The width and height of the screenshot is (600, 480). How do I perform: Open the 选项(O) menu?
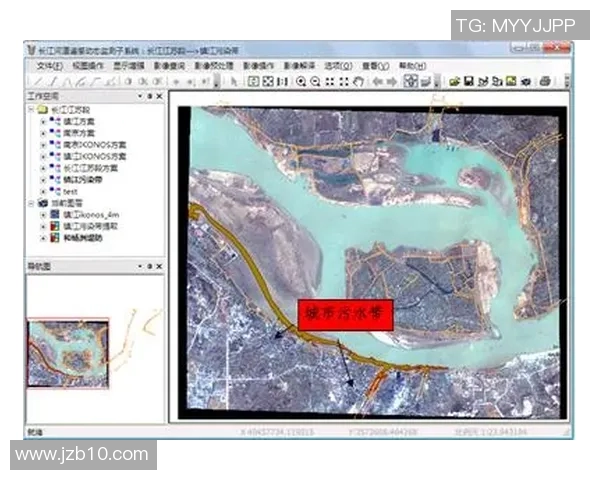pos(338,66)
